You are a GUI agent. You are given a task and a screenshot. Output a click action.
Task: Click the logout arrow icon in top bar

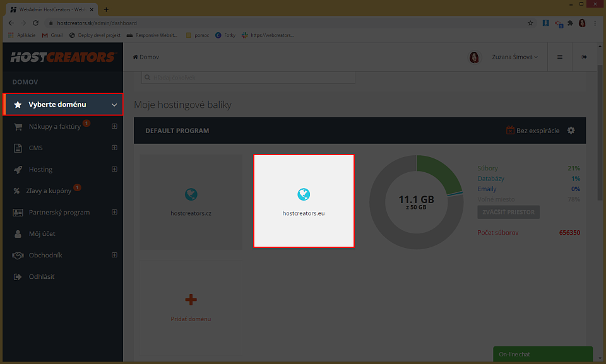(x=584, y=57)
